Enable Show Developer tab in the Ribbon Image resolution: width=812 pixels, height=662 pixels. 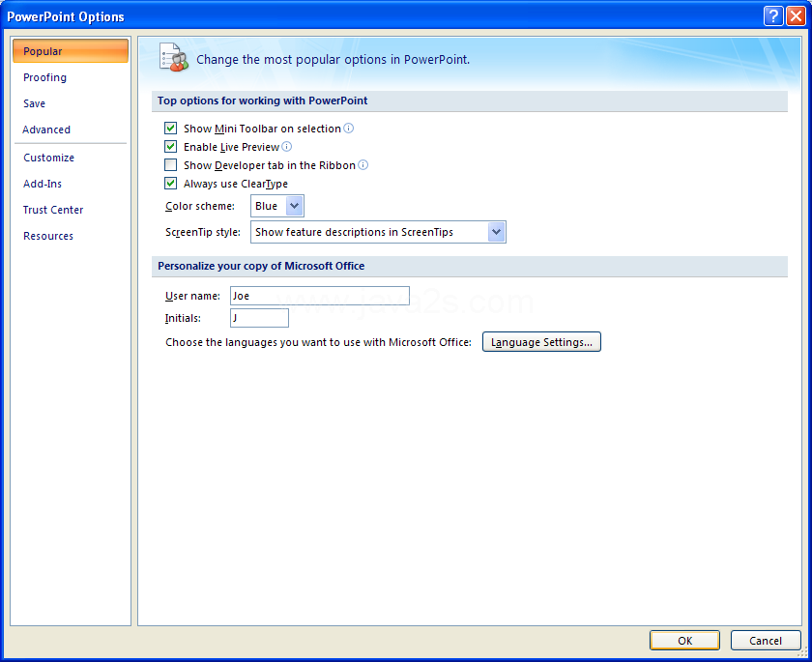click(170, 164)
